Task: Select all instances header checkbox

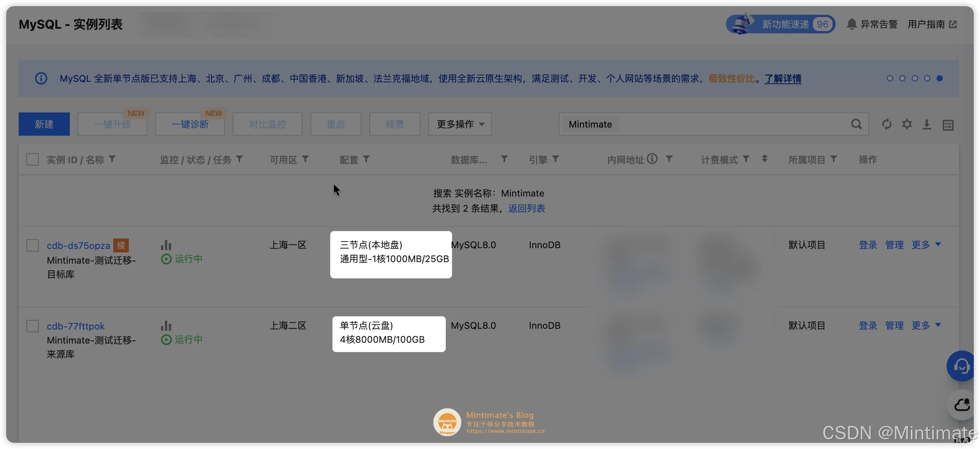Action: click(33, 159)
